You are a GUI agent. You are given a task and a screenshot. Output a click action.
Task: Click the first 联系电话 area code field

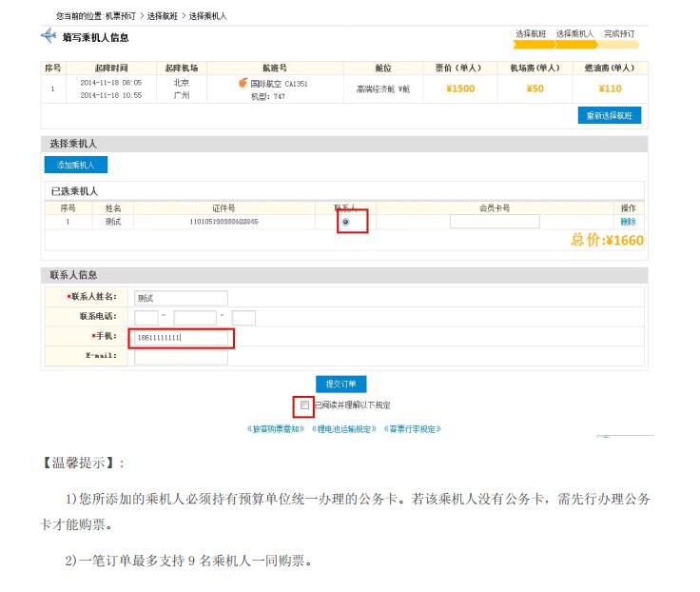click(x=146, y=318)
